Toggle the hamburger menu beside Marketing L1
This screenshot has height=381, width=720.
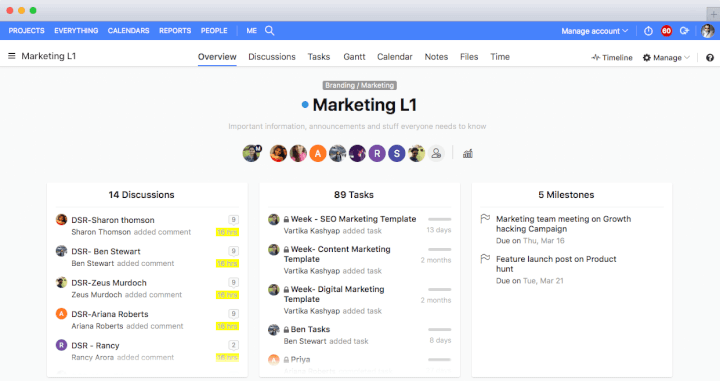pyautogui.click(x=11, y=56)
